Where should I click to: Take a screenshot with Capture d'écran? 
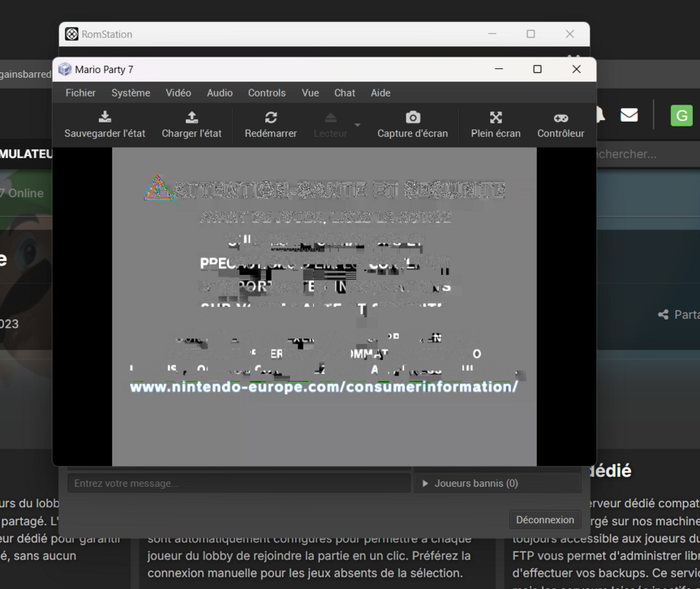(x=413, y=118)
